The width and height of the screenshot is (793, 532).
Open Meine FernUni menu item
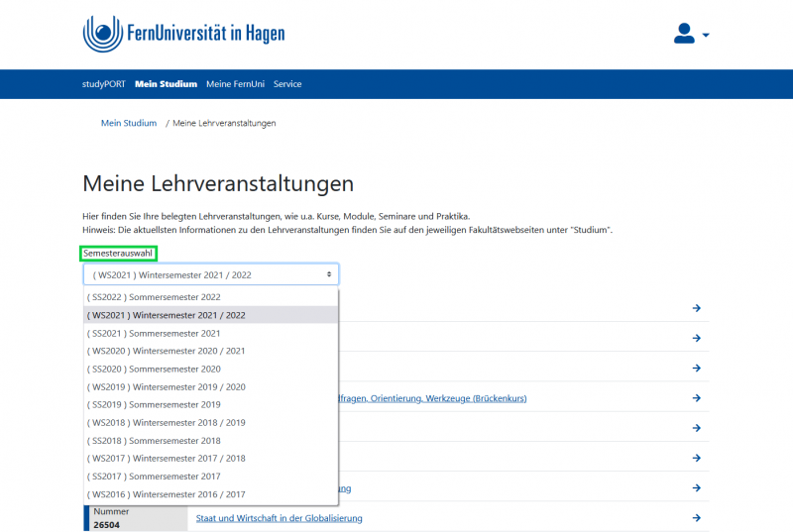pos(235,84)
